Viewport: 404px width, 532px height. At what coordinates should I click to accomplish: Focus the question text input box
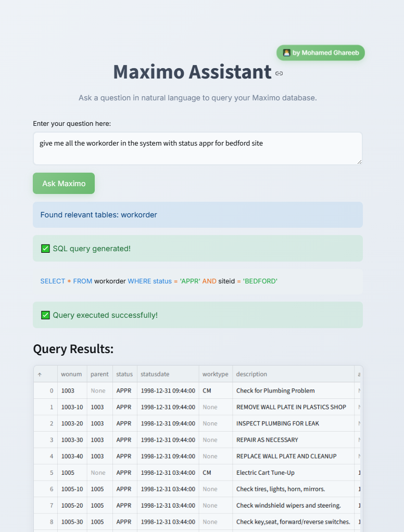point(198,149)
